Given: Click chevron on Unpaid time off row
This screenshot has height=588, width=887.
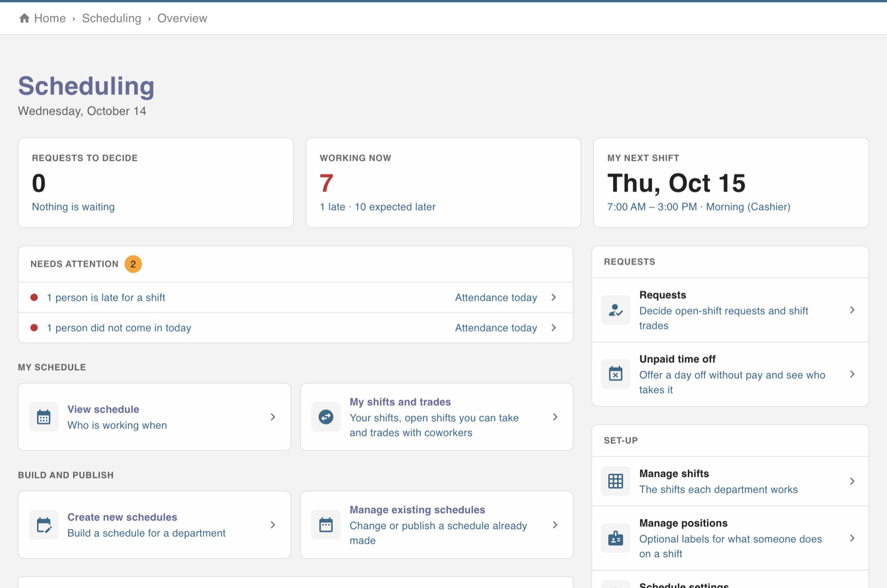Looking at the screenshot, I should (x=852, y=374).
